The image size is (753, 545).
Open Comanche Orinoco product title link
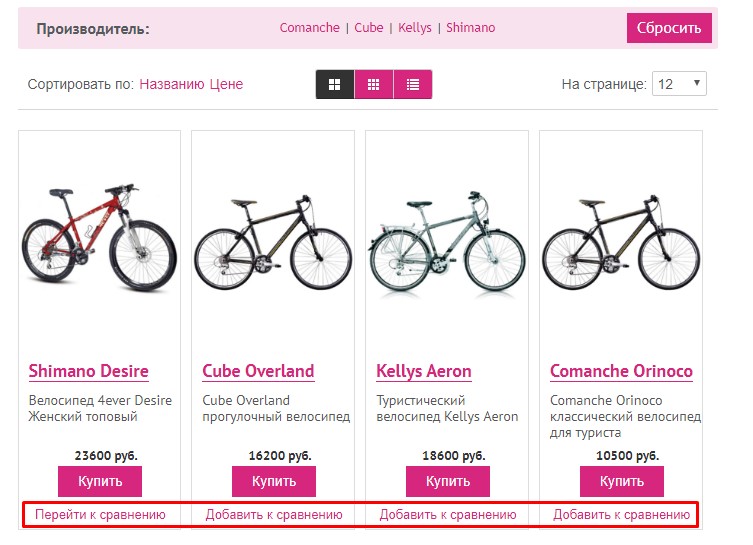621,371
